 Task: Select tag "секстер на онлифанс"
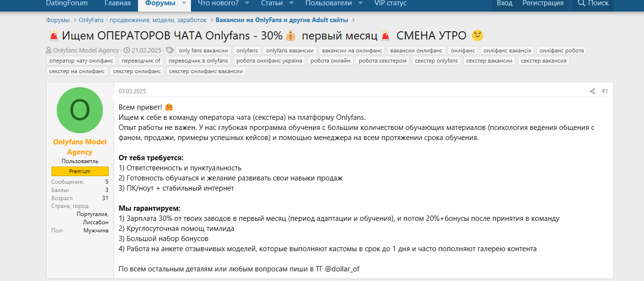click(x=77, y=71)
